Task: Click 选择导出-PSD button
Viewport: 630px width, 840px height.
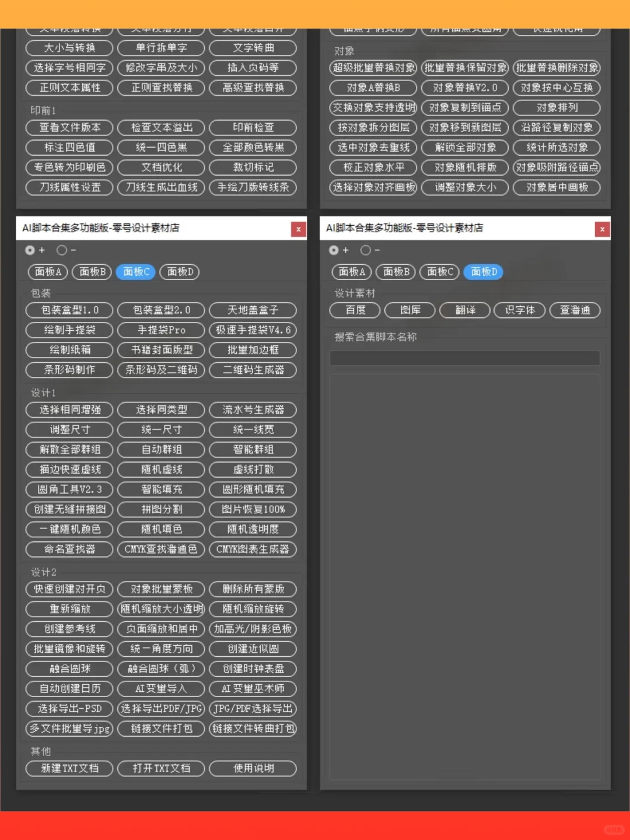Action: [69, 709]
